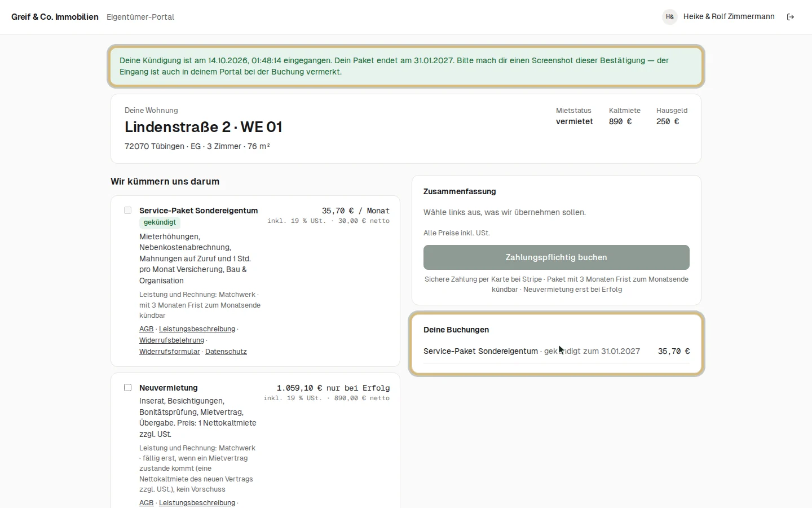The height and width of the screenshot is (508, 812).
Task: Click the price 1.059,10 € nur bei Erfolg
Action: tap(333, 388)
